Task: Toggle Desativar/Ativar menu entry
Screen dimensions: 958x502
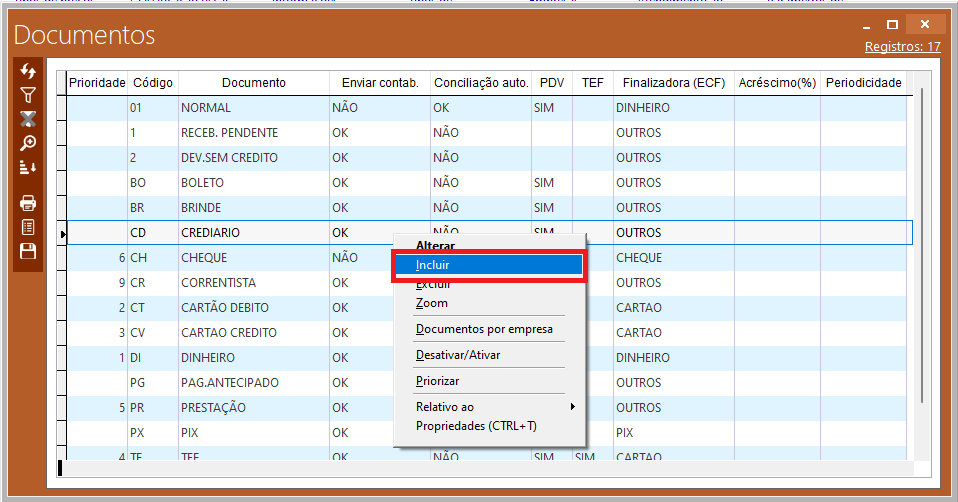Action: tap(458, 355)
